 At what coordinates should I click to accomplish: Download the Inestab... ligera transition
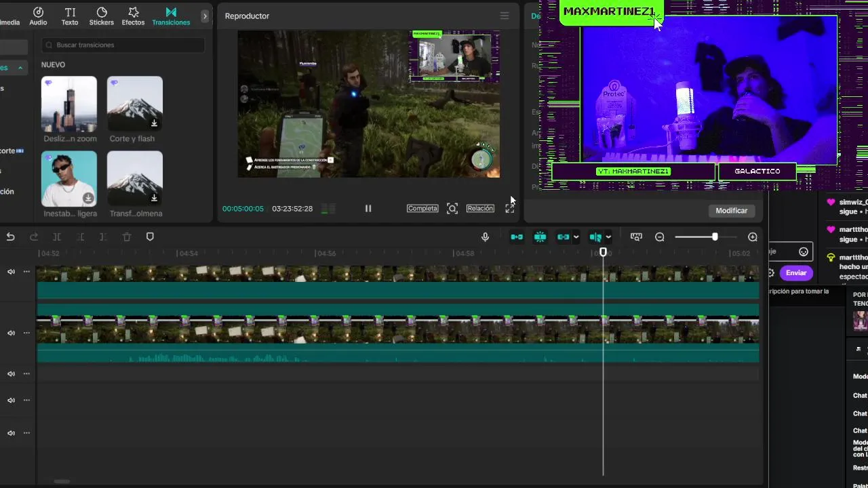(x=88, y=198)
